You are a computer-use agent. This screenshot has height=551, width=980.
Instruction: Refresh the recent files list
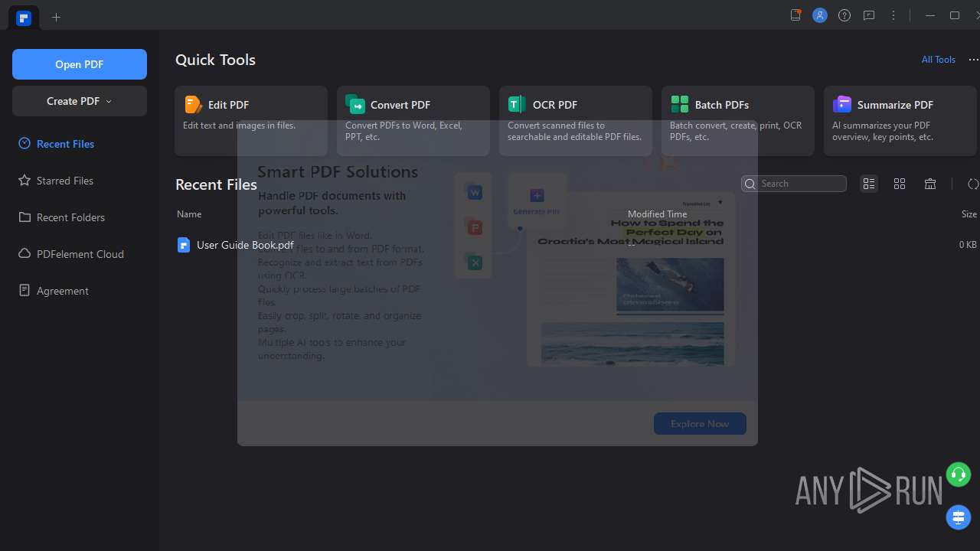point(973,184)
